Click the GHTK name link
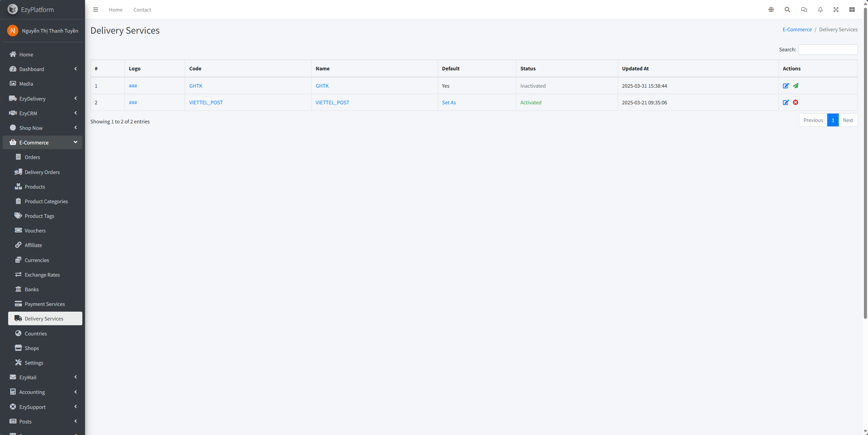 tap(322, 86)
